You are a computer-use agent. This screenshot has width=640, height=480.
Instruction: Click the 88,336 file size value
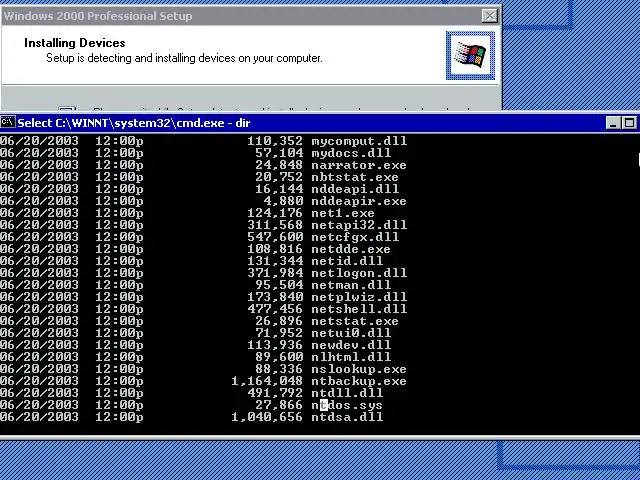279,369
